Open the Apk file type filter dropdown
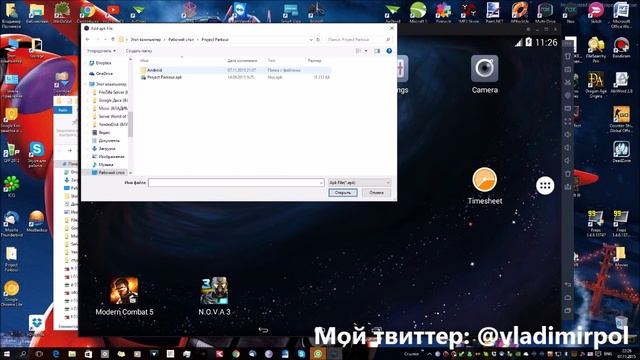The width and height of the screenshot is (640, 360). [x=360, y=183]
